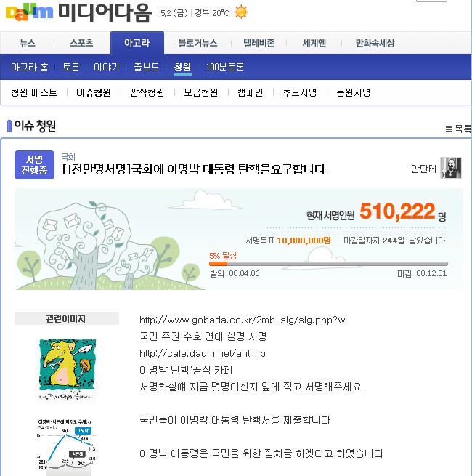Open 100분토론 menu item
The height and width of the screenshot is (476, 472).
225,67
